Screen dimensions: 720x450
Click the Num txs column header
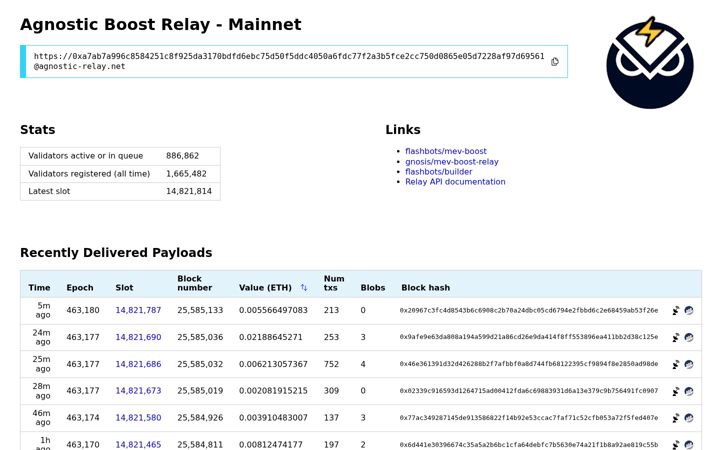point(334,283)
